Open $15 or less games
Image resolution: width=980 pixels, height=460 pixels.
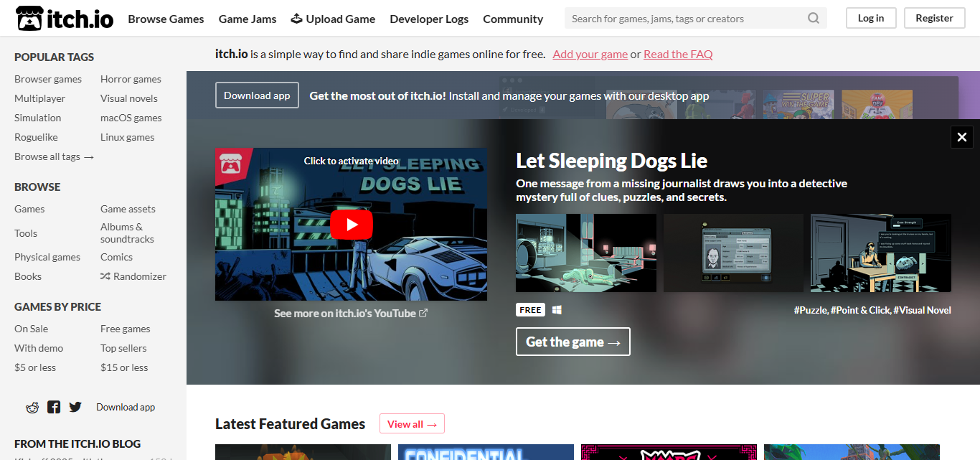click(124, 367)
